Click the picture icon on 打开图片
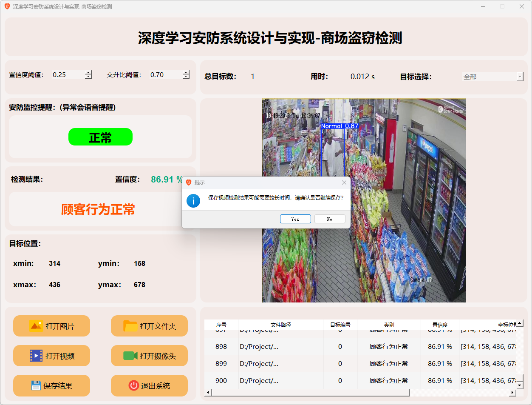 36,326
